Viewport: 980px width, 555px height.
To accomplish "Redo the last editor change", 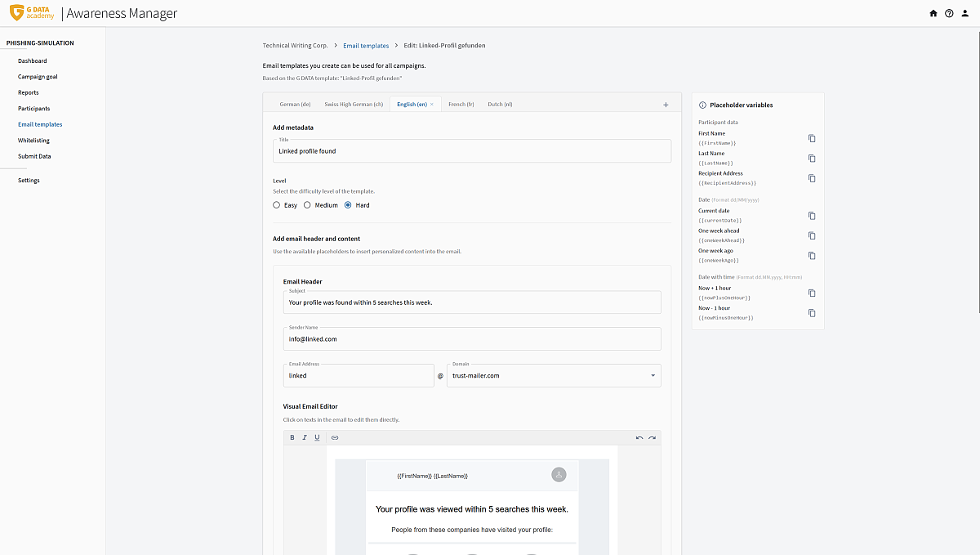I will 652,437.
